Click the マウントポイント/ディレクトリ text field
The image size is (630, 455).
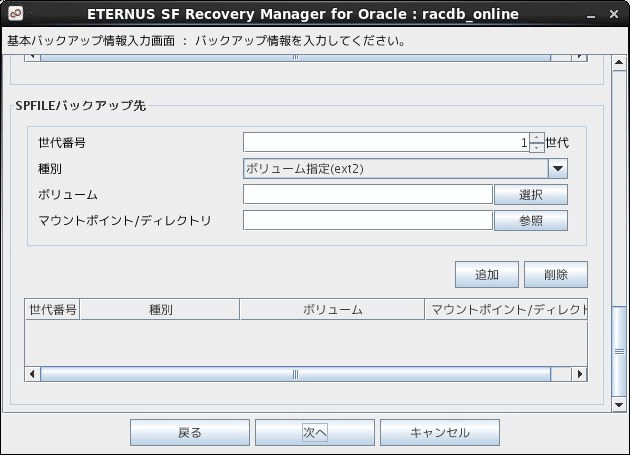point(368,220)
